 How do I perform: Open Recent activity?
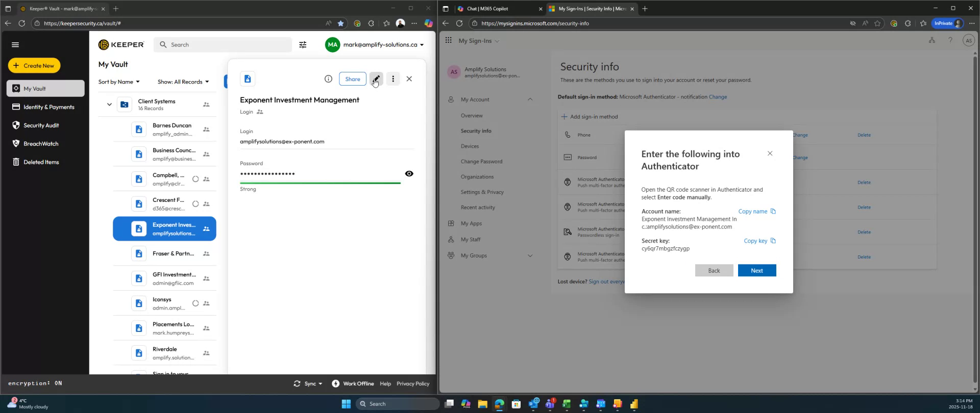[x=478, y=208]
